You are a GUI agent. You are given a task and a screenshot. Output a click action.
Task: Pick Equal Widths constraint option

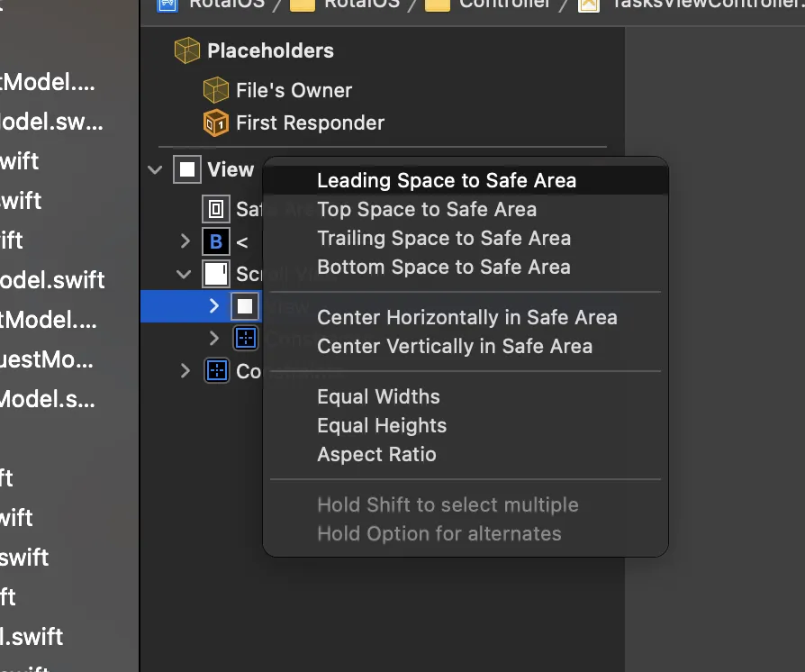(378, 396)
